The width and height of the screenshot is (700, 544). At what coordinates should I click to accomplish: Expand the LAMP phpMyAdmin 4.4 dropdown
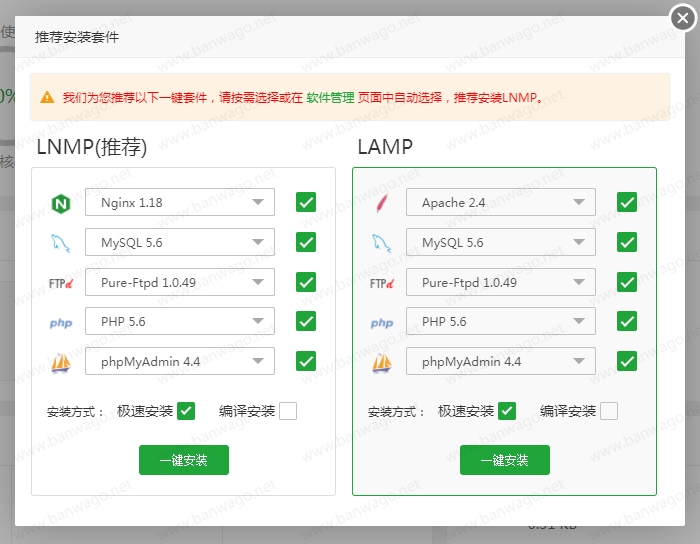(501, 361)
